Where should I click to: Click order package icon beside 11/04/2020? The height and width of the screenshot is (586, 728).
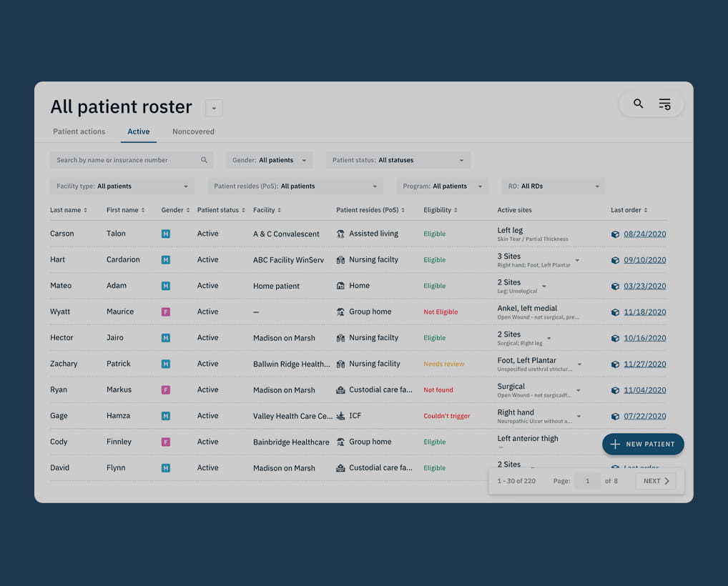click(615, 390)
